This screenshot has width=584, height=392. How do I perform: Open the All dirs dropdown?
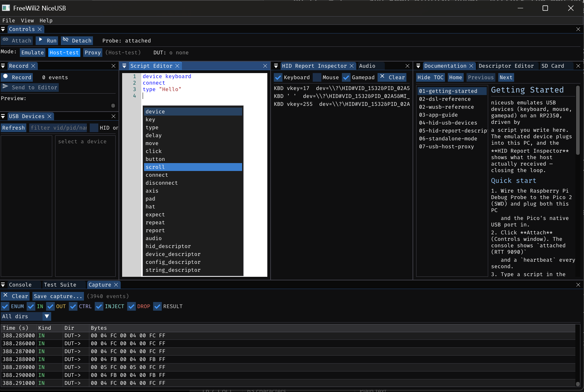(26, 316)
